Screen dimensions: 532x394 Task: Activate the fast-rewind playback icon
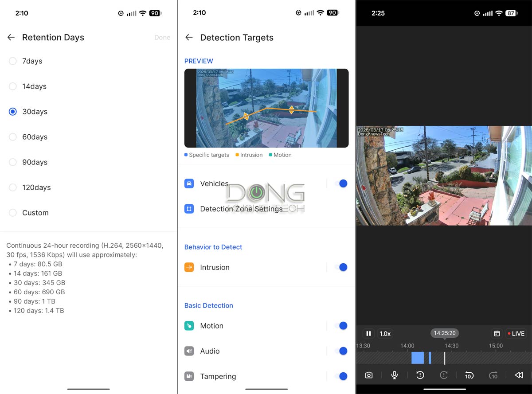tap(519, 375)
